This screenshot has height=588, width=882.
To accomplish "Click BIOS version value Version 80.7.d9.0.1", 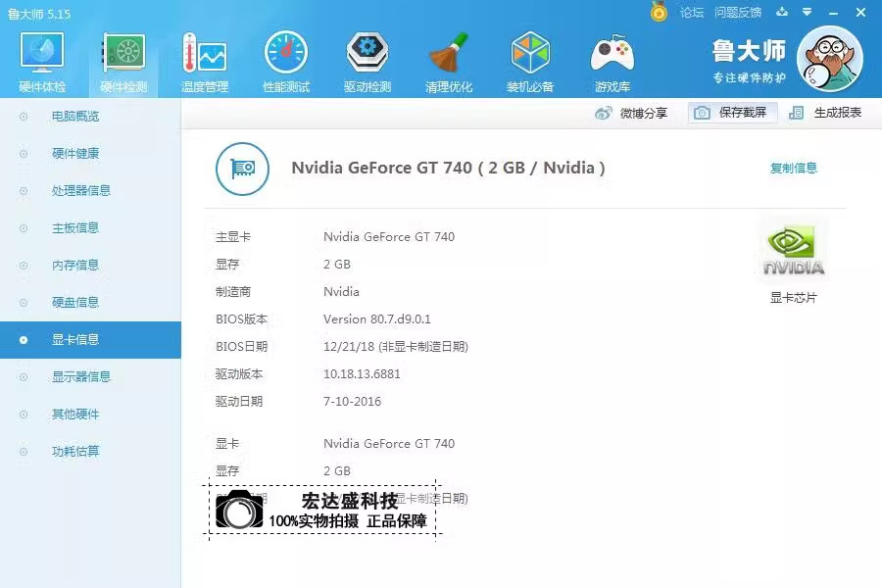I will (377, 319).
